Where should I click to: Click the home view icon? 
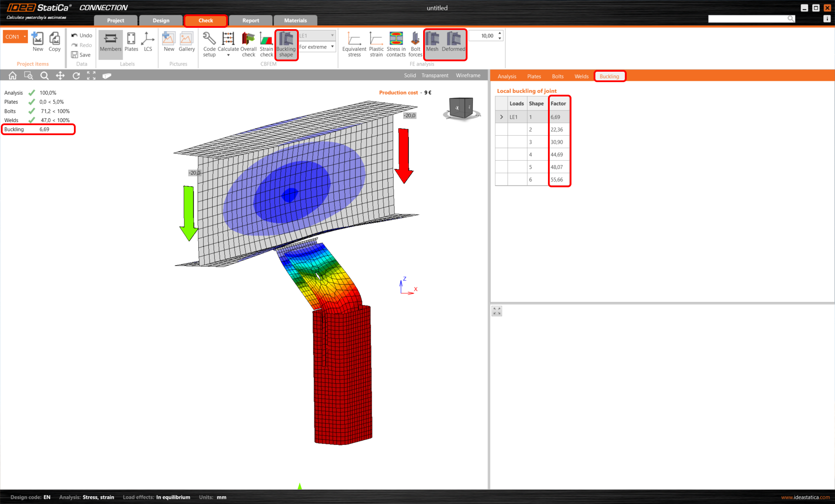tap(13, 76)
